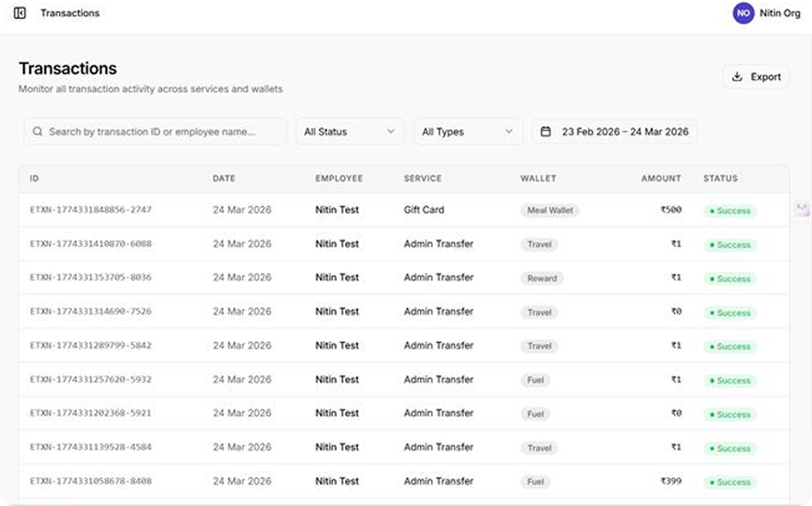Click the Fuel badge in the row ending 5932
812x506 pixels.
[535, 380]
